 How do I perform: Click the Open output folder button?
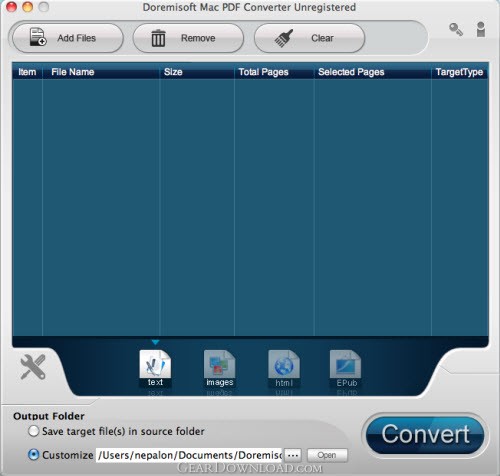click(327, 455)
